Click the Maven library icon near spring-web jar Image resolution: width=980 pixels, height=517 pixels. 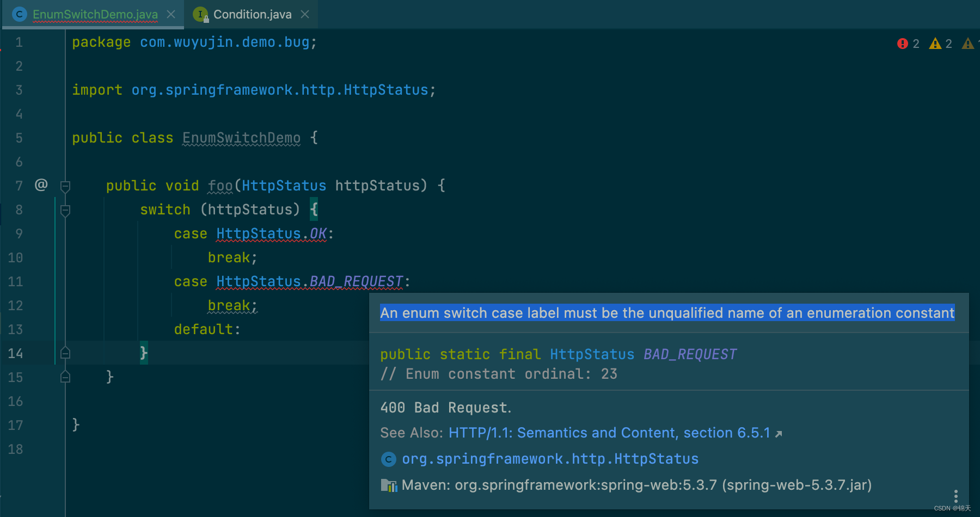click(x=388, y=485)
